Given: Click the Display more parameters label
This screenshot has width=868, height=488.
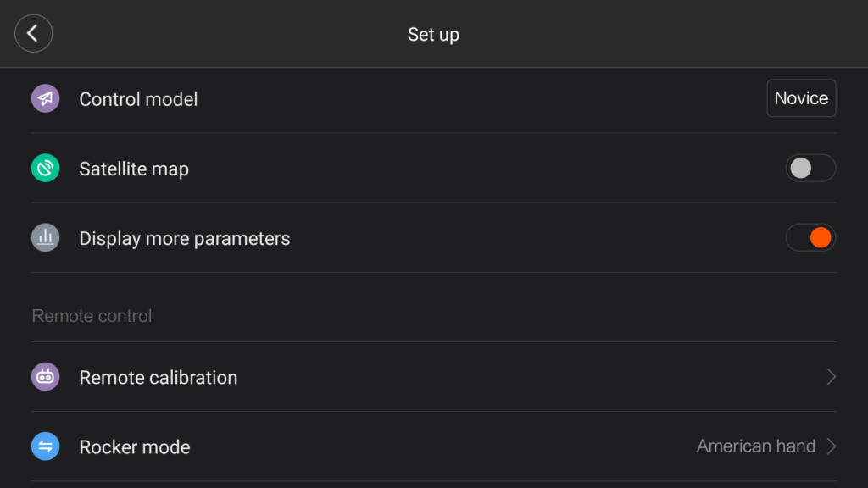Looking at the screenshot, I should [x=184, y=238].
